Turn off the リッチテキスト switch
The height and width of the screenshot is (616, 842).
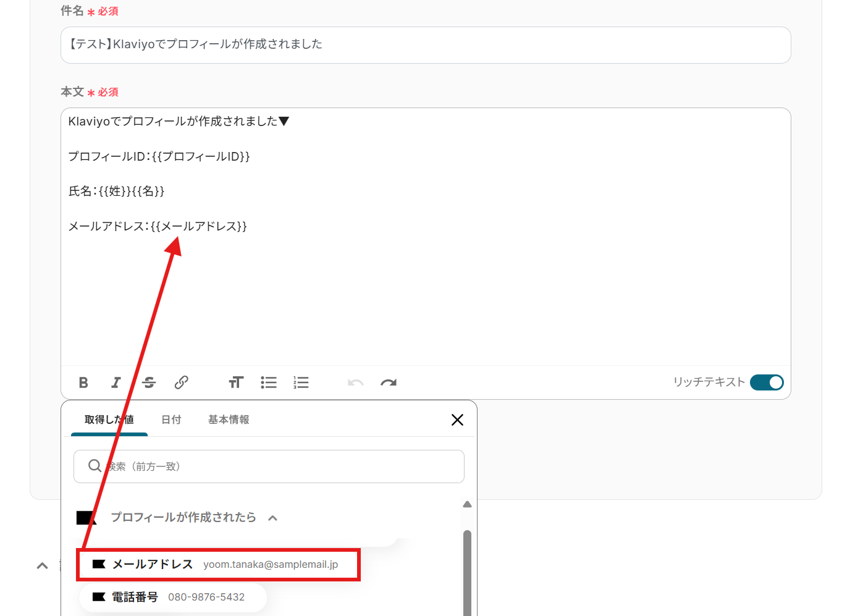pos(767,382)
